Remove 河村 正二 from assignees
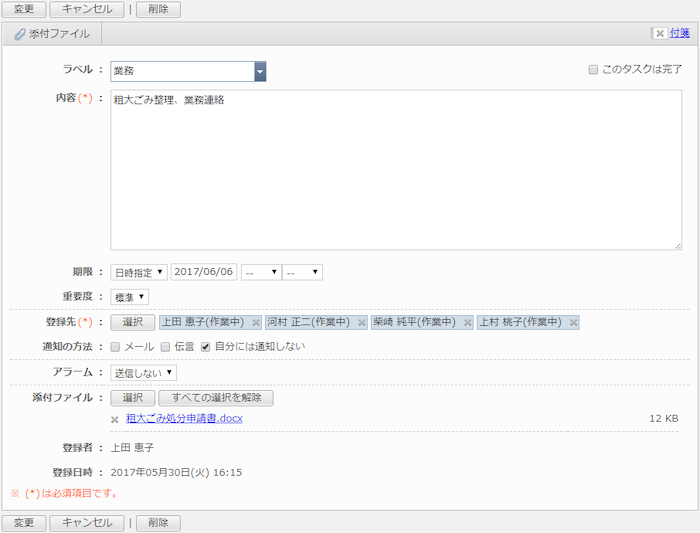The image size is (700, 533). (361, 323)
